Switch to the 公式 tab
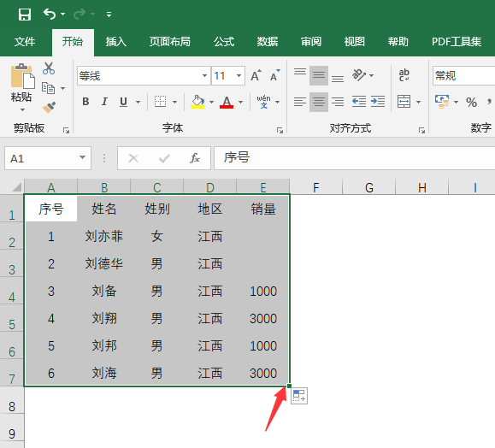This screenshot has width=495, height=448. pos(224,42)
